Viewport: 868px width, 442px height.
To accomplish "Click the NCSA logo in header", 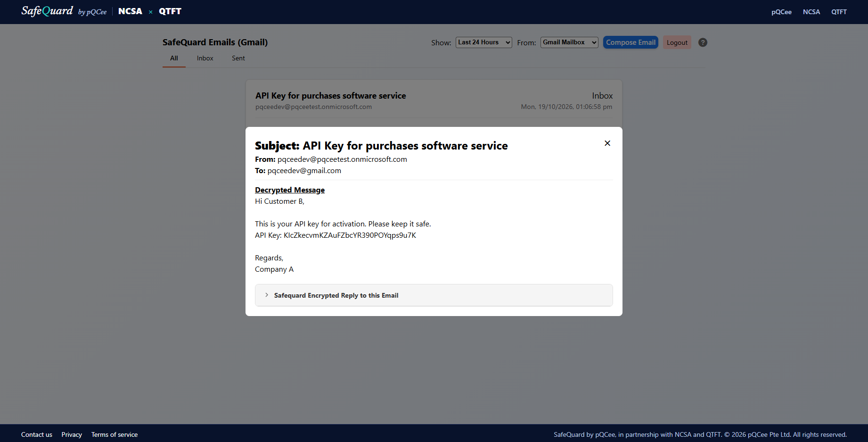I will pyautogui.click(x=130, y=11).
